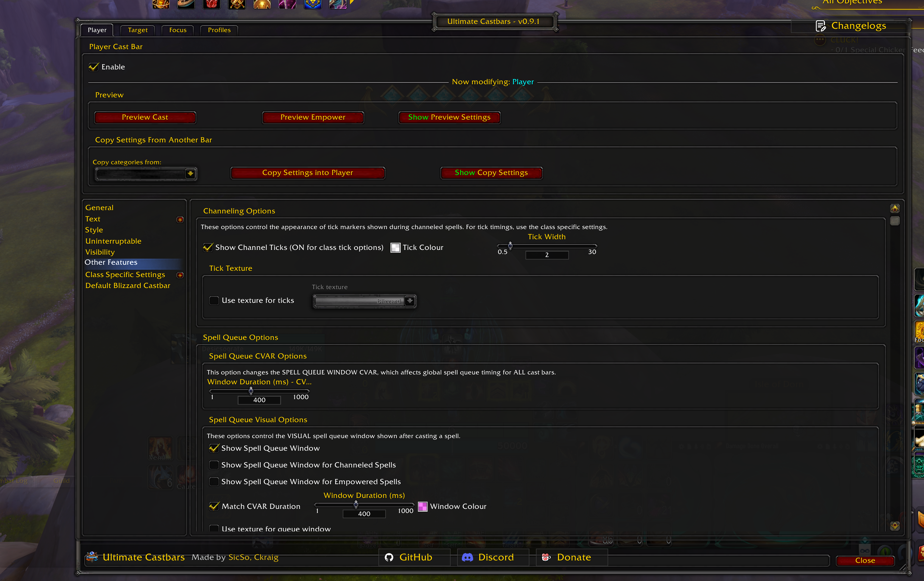Click the 'Ultimate Castbars - v0.9.1' title

[493, 21]
